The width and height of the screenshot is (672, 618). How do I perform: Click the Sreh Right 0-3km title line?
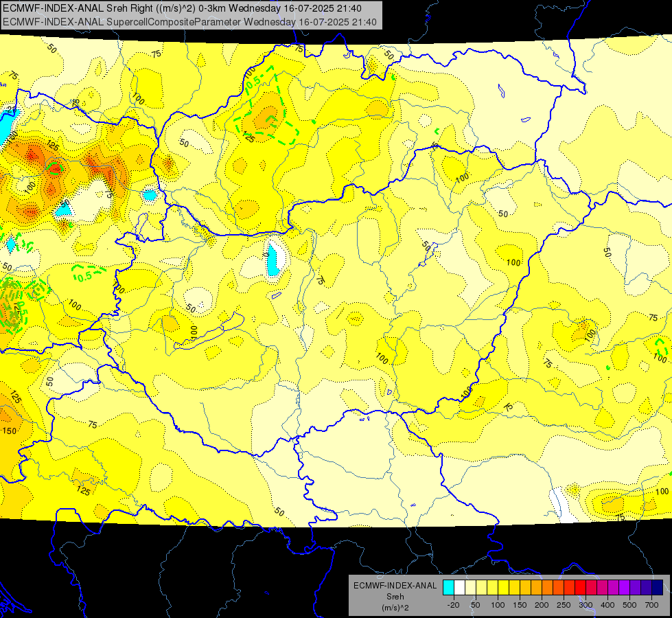pyautogui.click(x=182, y=8)
